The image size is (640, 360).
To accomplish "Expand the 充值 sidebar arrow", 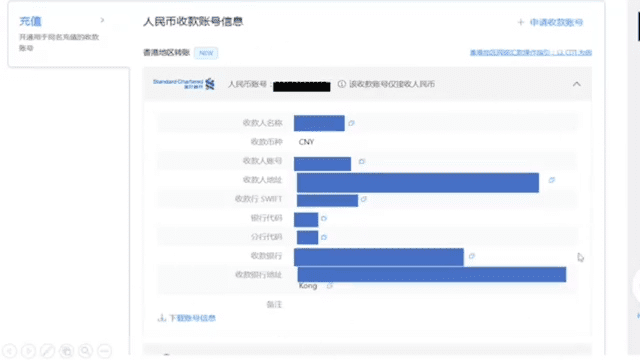I will (x=102, y=20).
